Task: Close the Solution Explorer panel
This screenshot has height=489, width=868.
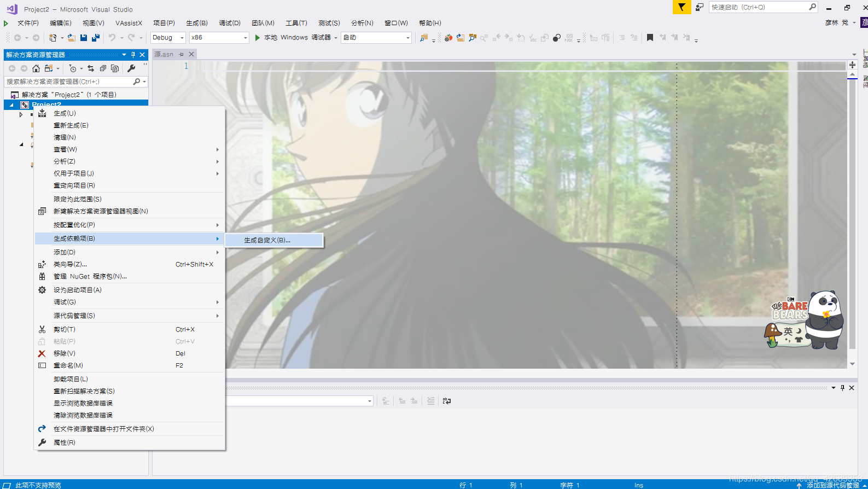Action: (142, 55)
